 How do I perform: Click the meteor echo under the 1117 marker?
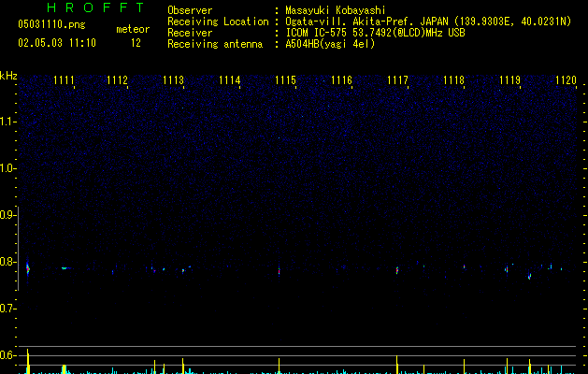397,270
